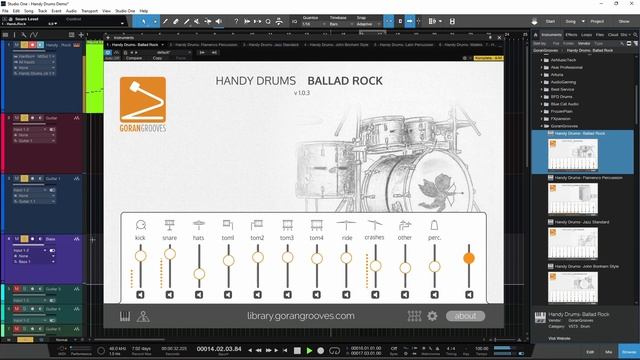640x360 pixels.
Task: Open the Quantize value dropdown
Action: (313, 24)
